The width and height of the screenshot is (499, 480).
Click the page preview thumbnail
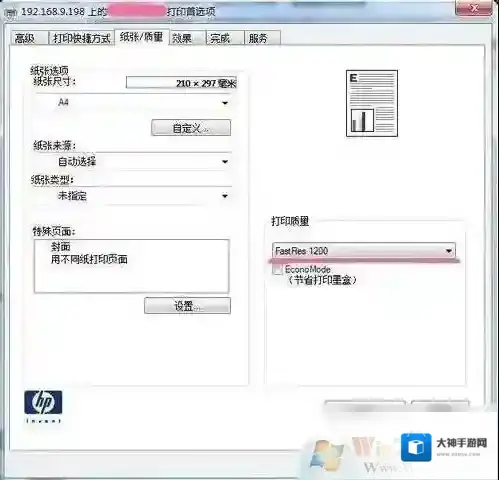(372, 103)
